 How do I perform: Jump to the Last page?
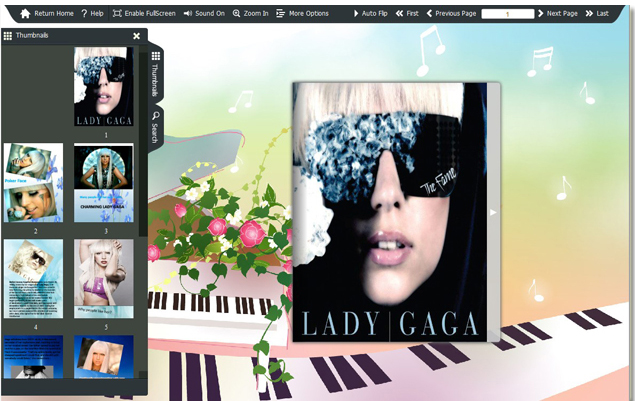point(597,13)
